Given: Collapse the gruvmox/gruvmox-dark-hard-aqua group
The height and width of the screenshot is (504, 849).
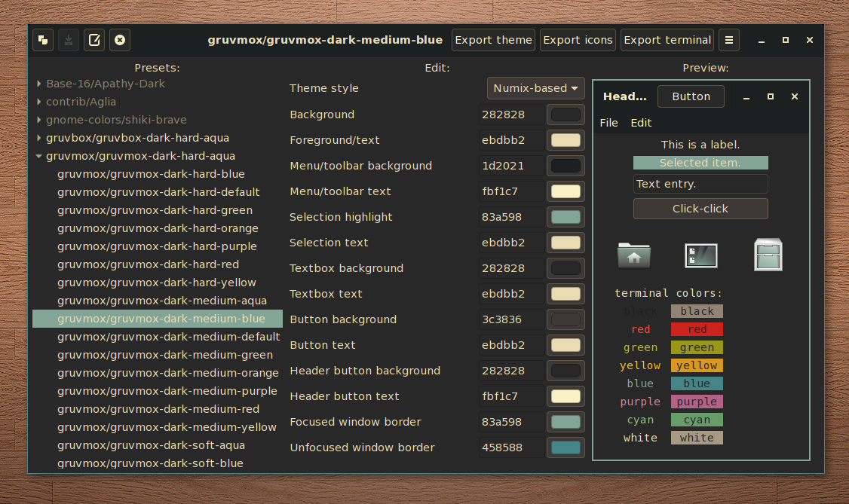Looking at the screenshot, I should click(39, 156).
